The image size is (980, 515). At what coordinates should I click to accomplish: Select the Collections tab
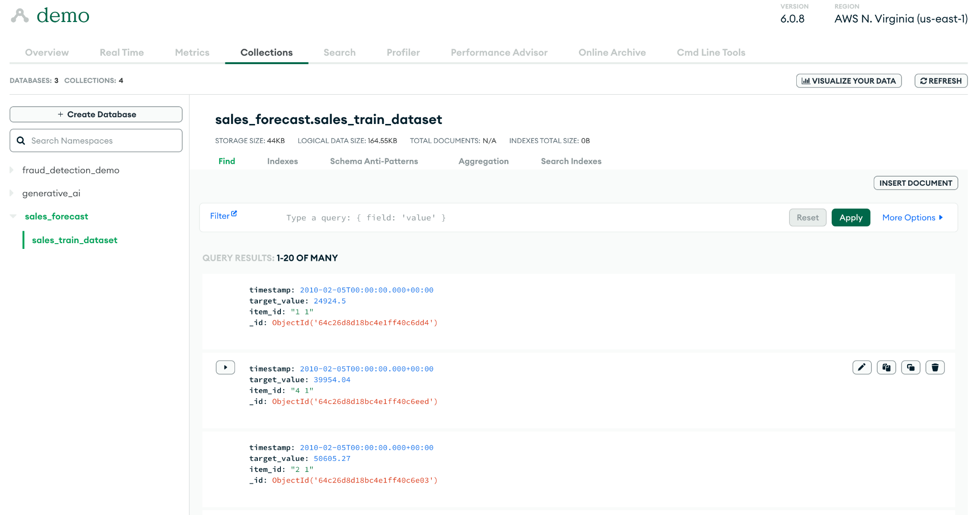(267, 53)
